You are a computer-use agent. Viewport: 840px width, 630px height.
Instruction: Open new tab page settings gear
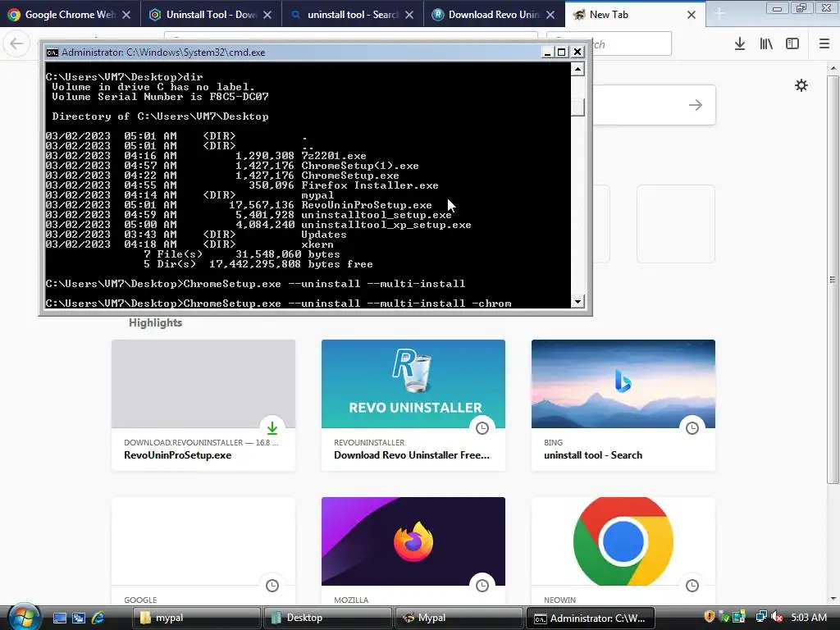(x=801, y=85)
